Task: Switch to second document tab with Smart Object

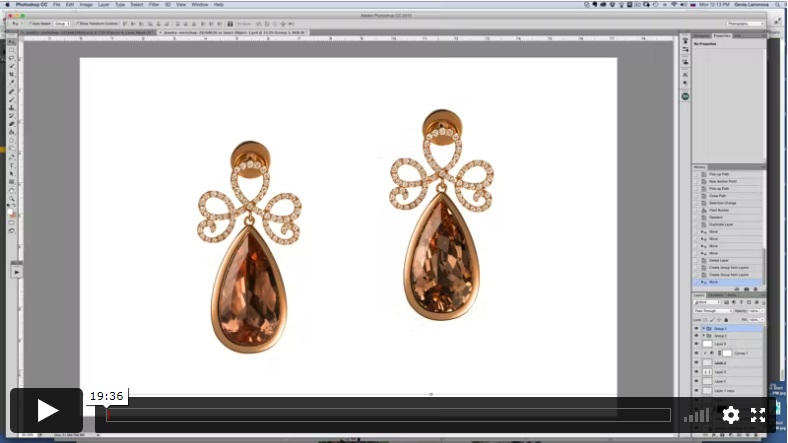Action: [x=234, y=32]
